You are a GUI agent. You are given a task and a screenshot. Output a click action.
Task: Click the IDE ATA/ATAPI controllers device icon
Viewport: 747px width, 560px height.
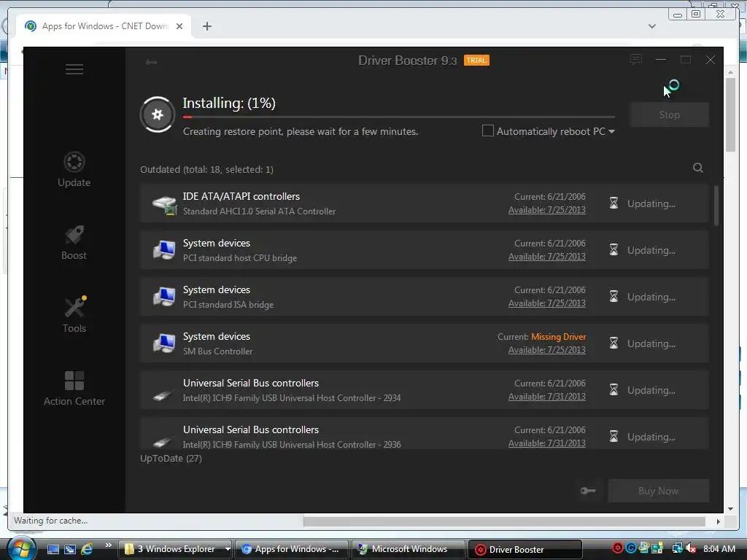coord(164,204)
